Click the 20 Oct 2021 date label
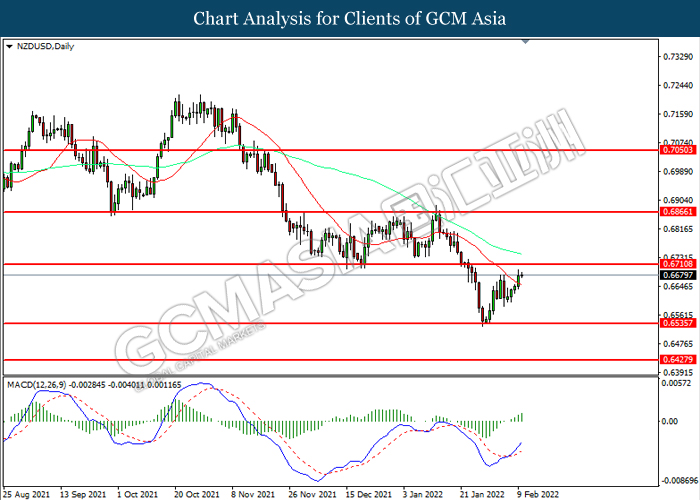This screenshot has width=700, height=500. [x=196, y=494]
